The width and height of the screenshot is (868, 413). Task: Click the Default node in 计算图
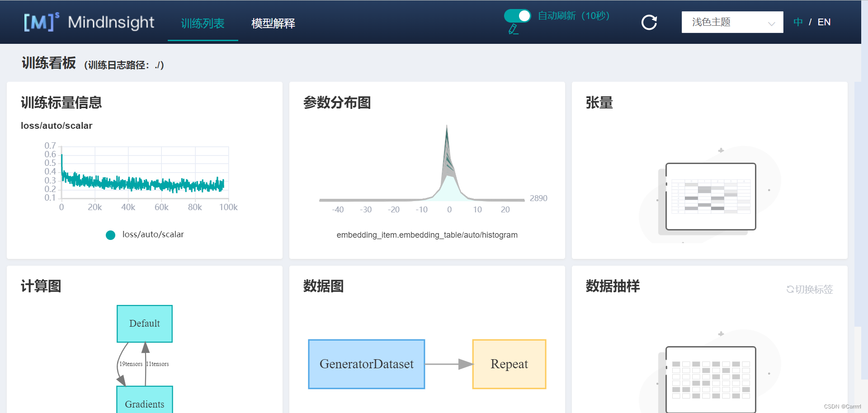[x=145, y=324]
